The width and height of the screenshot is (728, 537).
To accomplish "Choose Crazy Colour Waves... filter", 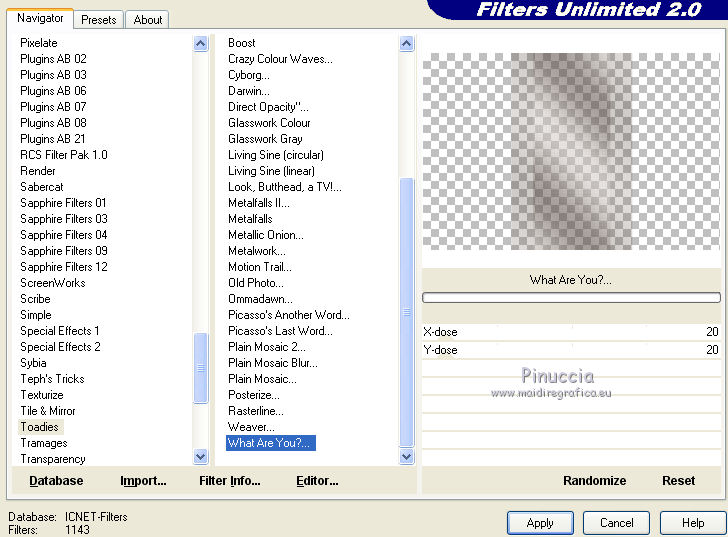I will 280,59.
